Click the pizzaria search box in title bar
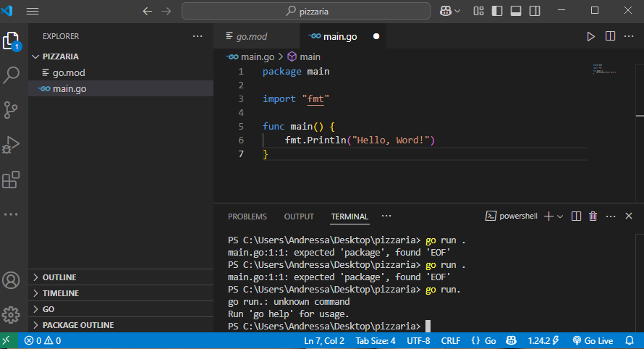Viewport: 644px width, 349px height. pyautogui.click(x=306, y=11)
